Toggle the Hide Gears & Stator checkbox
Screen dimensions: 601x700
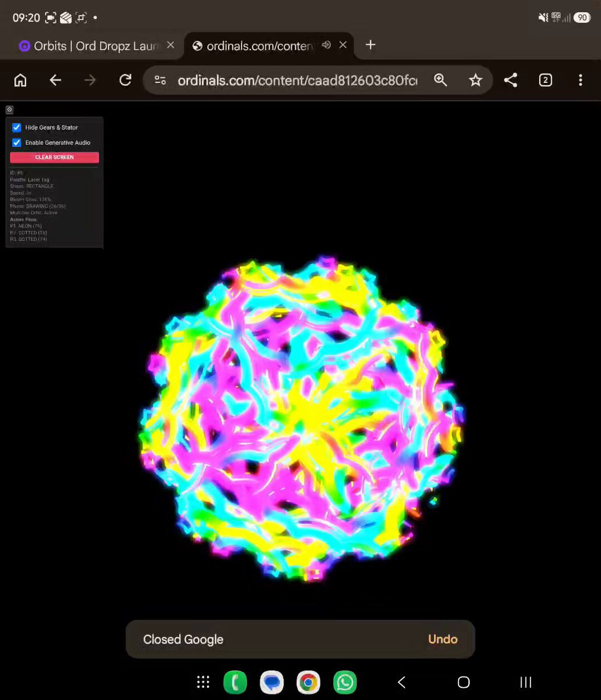[17, 127]
